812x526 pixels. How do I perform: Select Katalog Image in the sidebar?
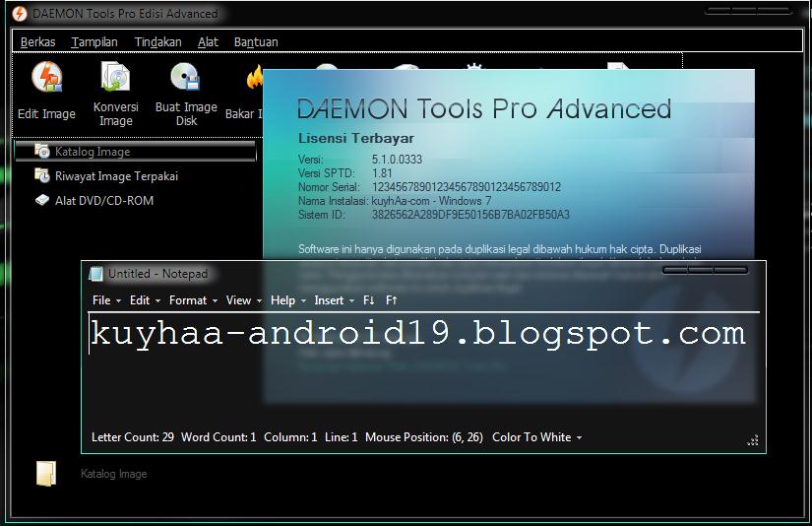point(136,152)
